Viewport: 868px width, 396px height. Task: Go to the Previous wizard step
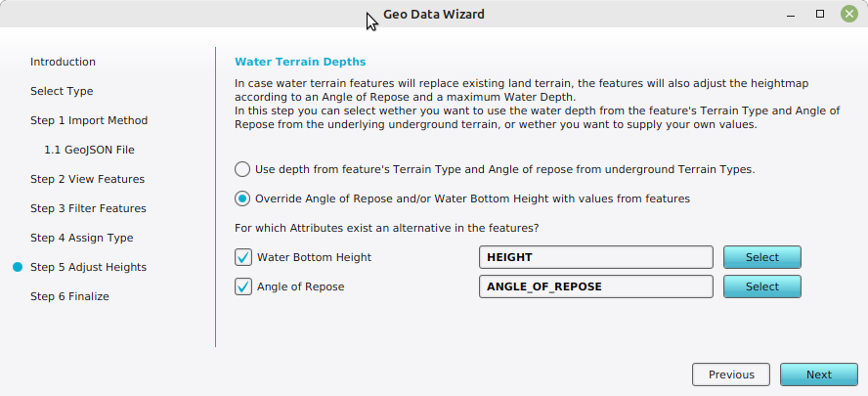click(x=731, y=374)
